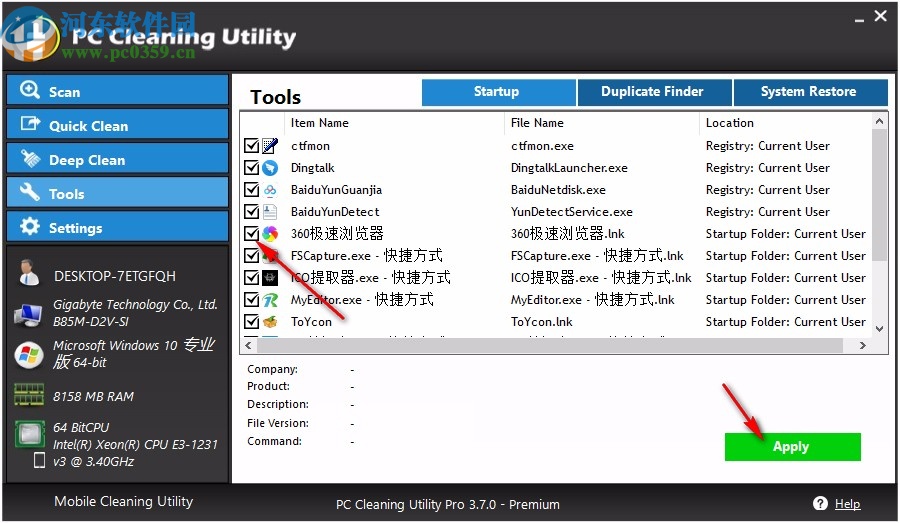Click the computer icon beside Gigabyte Technology

[28, 315]
